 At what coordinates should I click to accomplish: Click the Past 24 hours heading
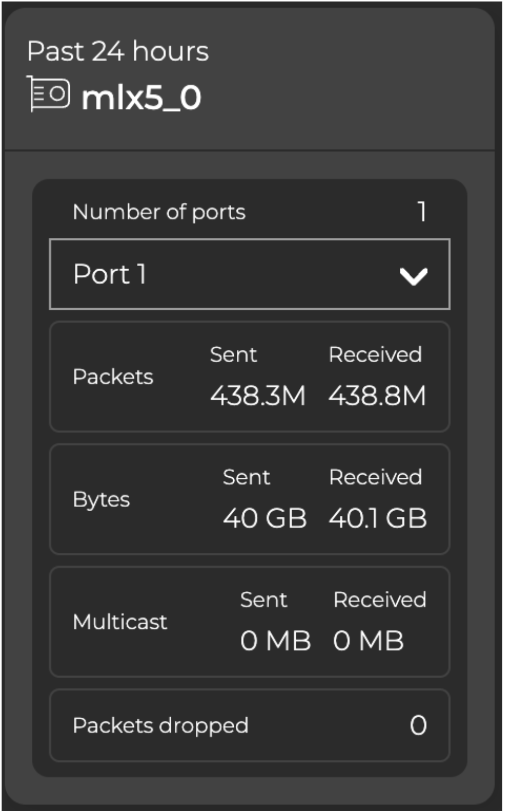[x=118, y=52]
